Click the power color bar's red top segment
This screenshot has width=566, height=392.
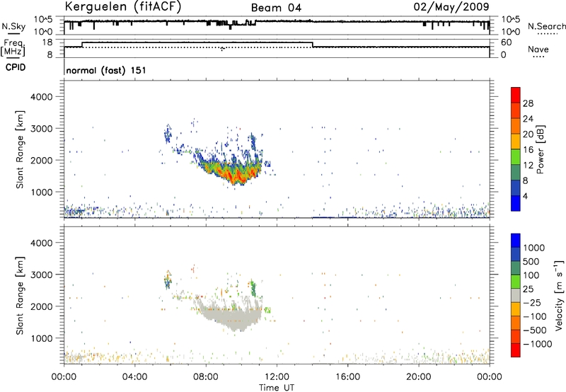click(516, 95)
